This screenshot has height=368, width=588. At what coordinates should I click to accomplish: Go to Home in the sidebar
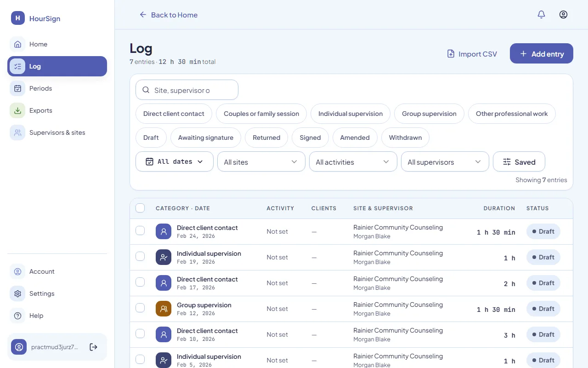coord(57,44)
